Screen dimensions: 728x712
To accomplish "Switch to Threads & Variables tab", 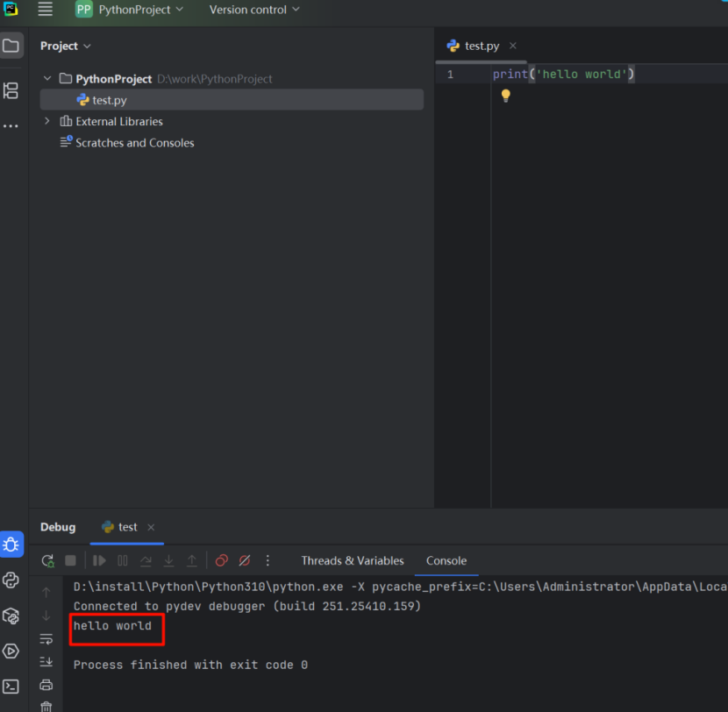I will (353, 560).
